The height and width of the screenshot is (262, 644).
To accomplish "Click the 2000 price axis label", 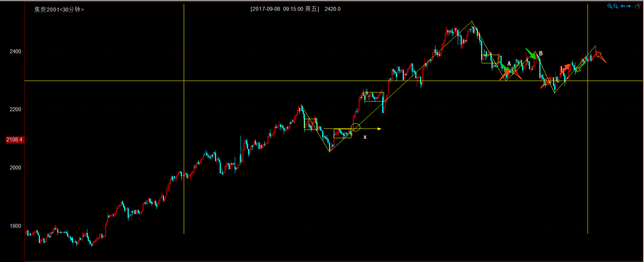I will click(x=15, y=168).
